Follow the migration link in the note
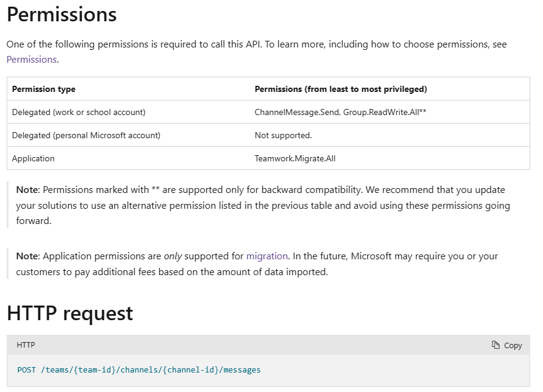 click(x=267, y=256)
